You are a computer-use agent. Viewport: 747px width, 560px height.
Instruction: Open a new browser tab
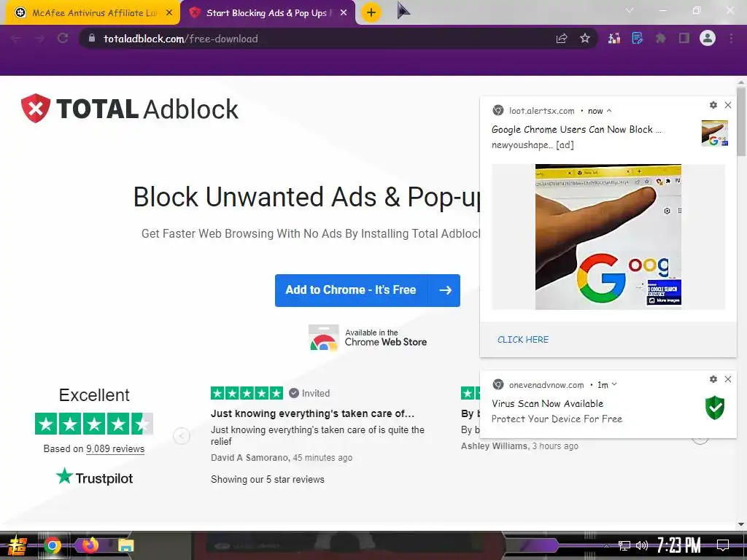[371, 12]
